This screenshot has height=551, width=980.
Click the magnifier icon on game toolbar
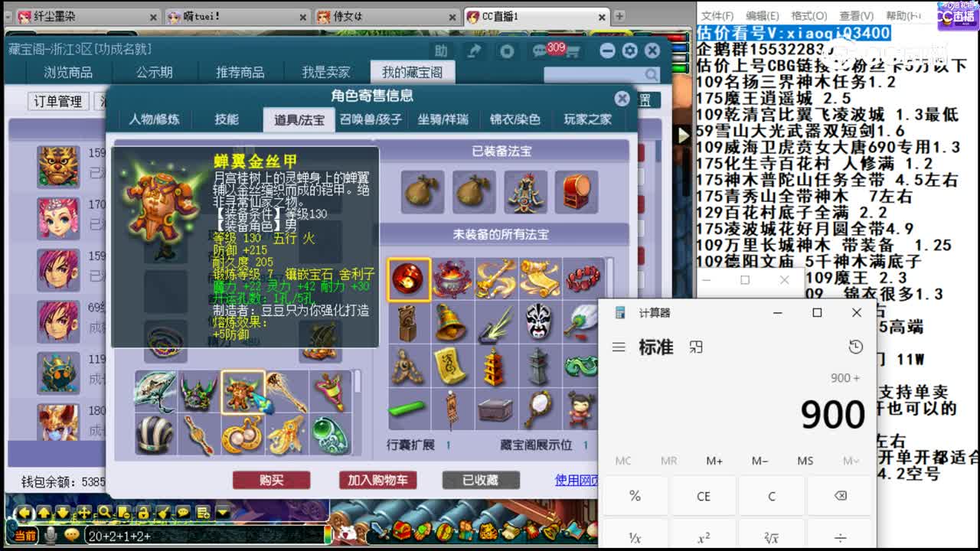point(104,512)
